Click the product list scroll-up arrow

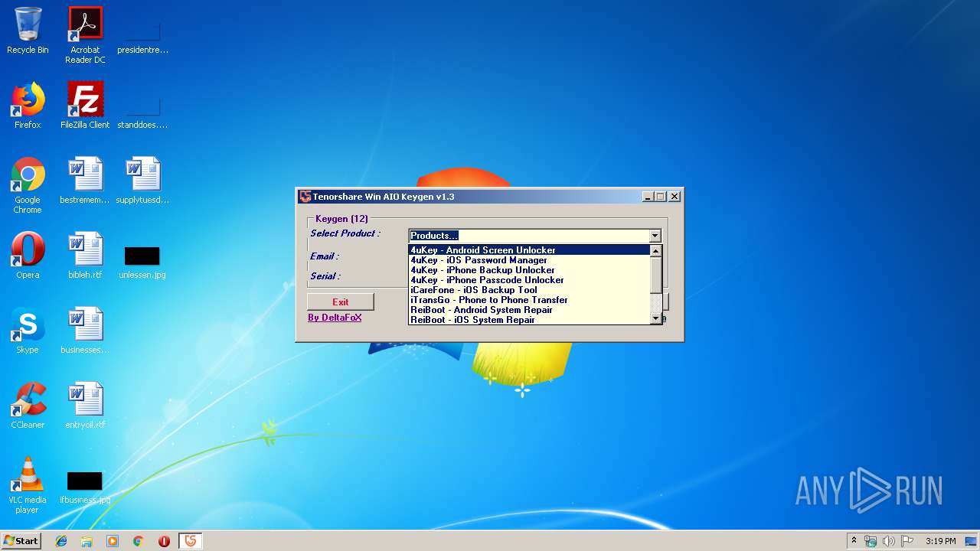(655, 250)
